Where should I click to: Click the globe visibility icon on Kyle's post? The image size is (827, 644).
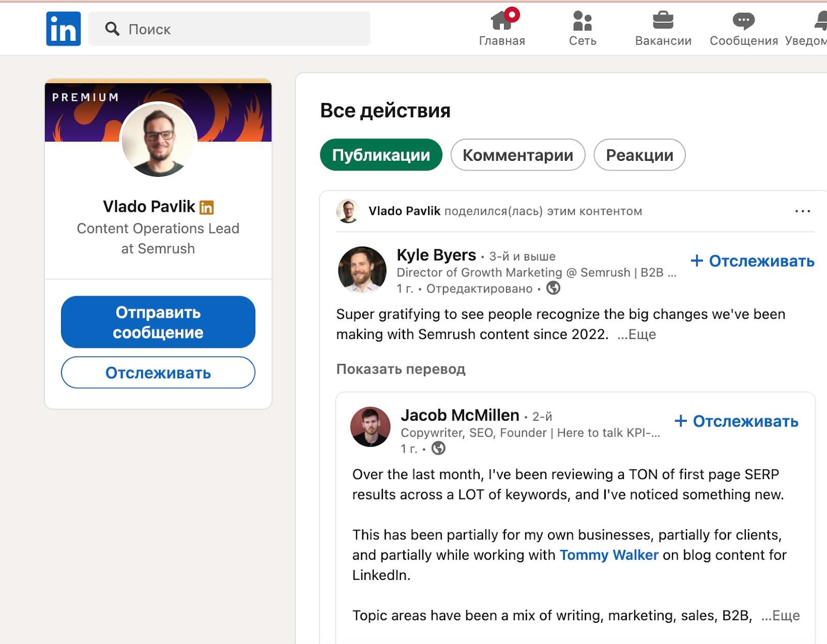click(x=554, y=288)
